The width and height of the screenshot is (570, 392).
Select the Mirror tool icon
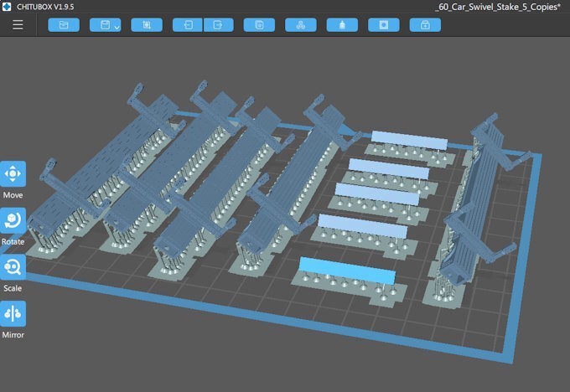[x=13, y=313]
